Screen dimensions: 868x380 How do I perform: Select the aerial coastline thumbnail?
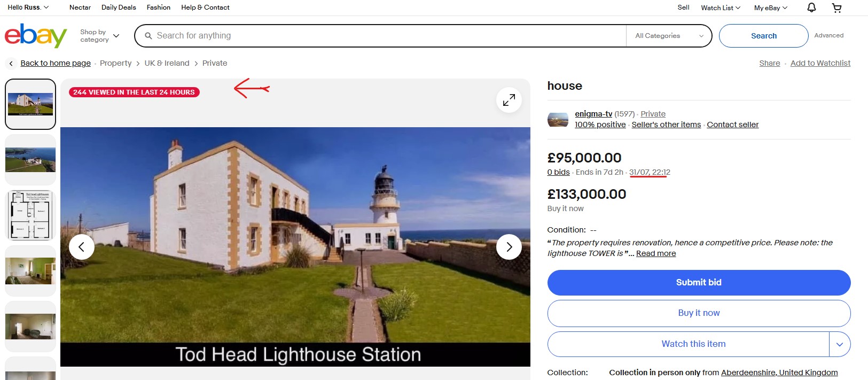coord(30,160)
